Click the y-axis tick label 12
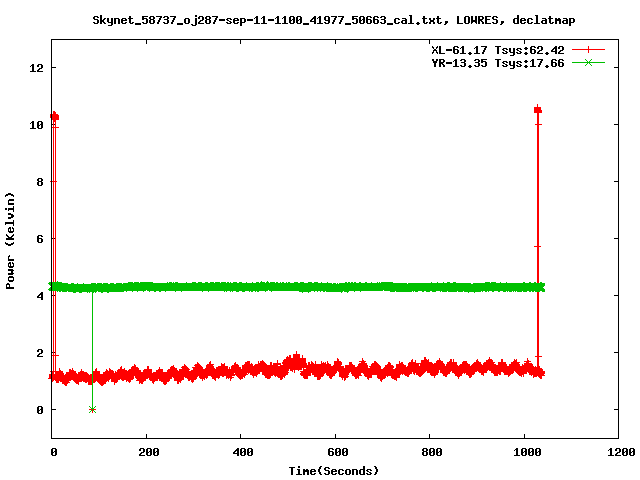 point(36,68)
